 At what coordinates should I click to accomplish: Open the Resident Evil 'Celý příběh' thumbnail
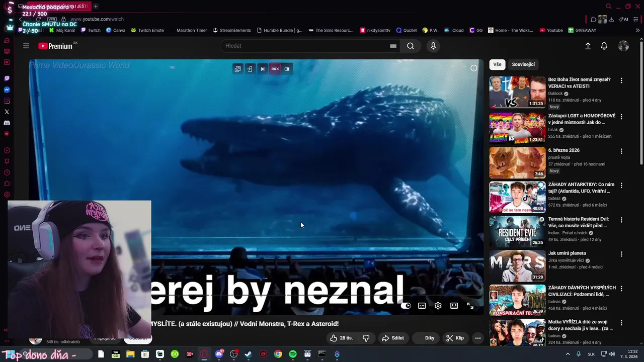(x=517, y=231)
